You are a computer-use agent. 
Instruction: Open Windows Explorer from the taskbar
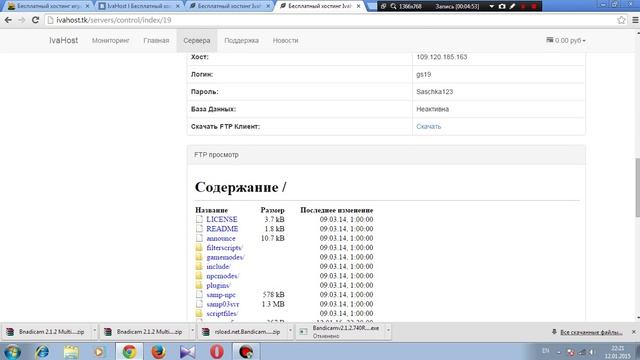tap(71, 351)
